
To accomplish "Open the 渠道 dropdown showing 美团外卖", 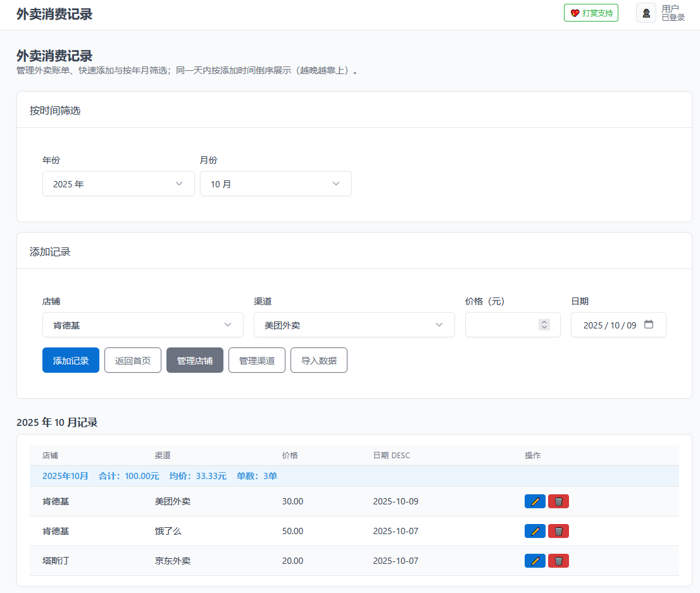I will 354,325.
